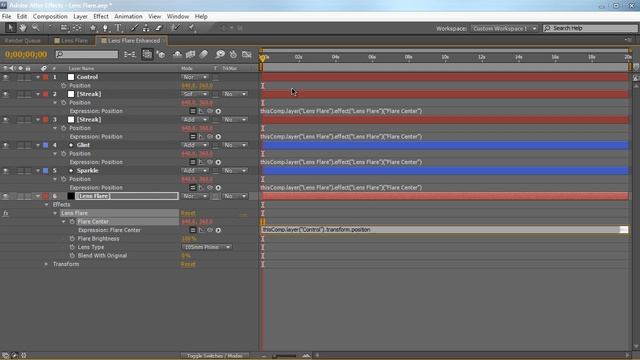Select the Pen tool
This screenshot has width=640, height=360.
pos(105,28)
